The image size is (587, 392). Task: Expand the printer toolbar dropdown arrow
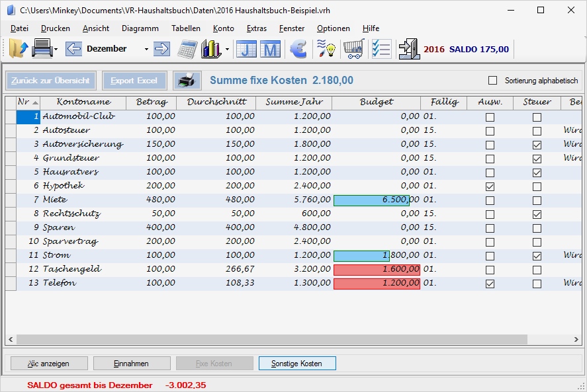[56, 50]
